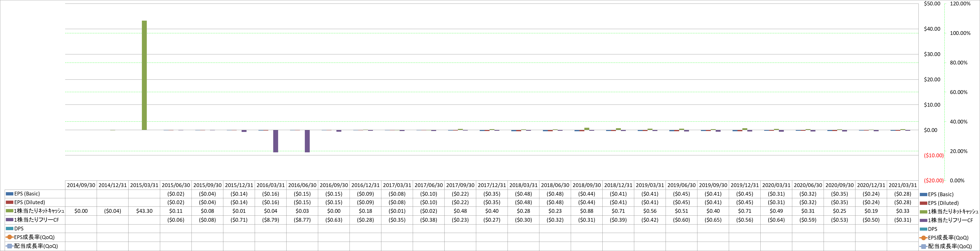Select the 2014/09/30 date column header

tap(81, 185)
